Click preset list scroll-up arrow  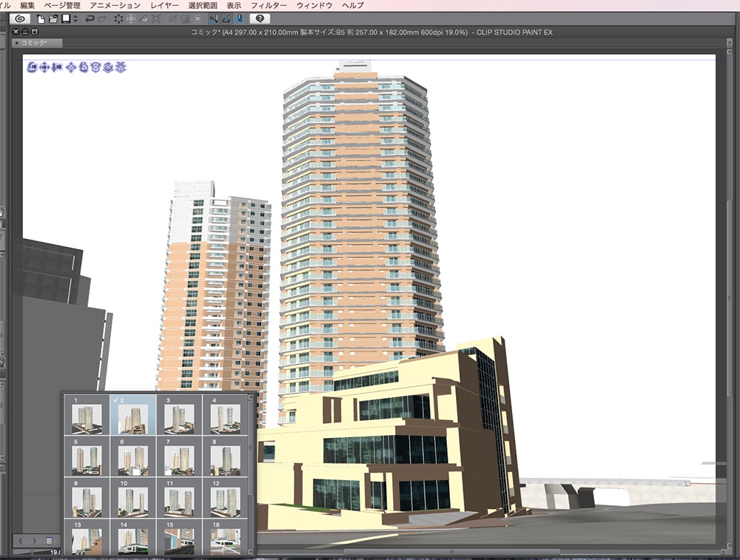[x=251, y=398]
